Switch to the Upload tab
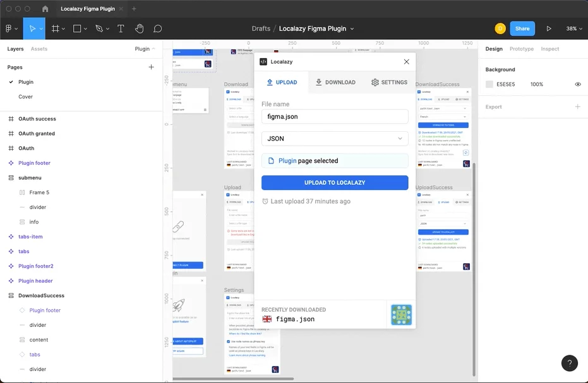The image size is (588, 383). point(282,82)
